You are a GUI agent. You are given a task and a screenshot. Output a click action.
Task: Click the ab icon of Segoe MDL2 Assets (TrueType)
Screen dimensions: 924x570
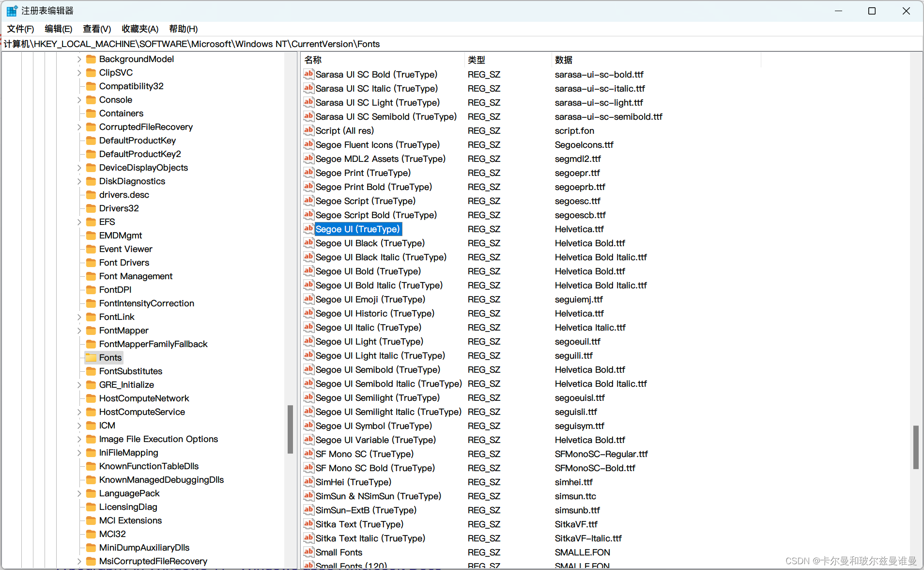pos(308,158)
